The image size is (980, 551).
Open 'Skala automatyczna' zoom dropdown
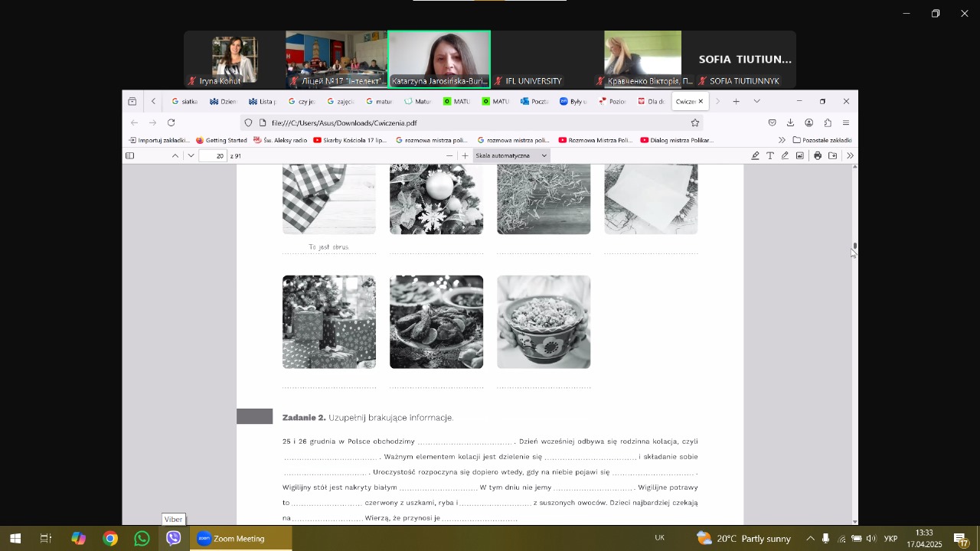point(511,155)
